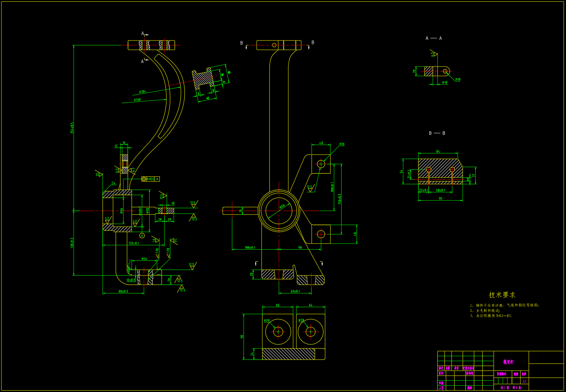Click the B — B section view title
This screenshot has height=392, width=566.
pyautogui.click(x=437, y=133)
